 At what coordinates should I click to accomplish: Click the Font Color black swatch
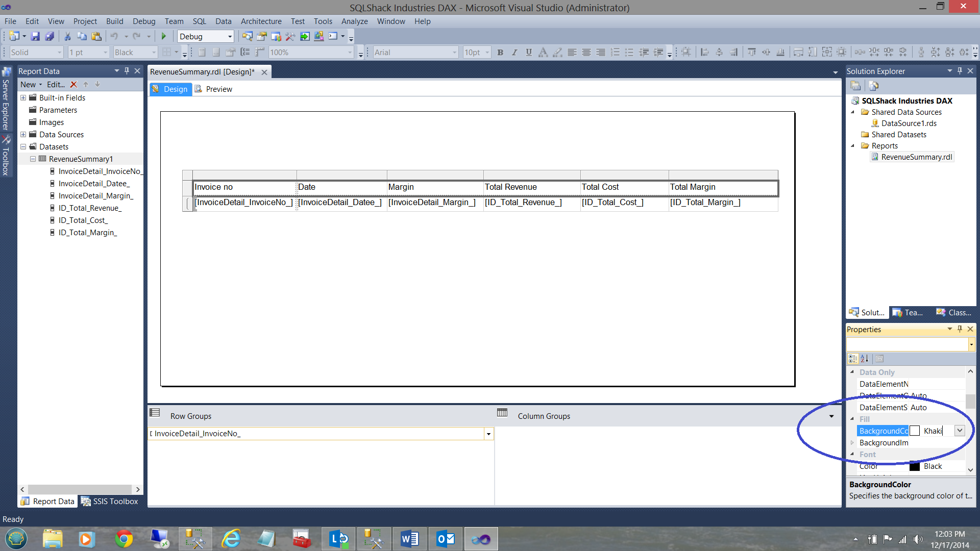pos(915,466)
